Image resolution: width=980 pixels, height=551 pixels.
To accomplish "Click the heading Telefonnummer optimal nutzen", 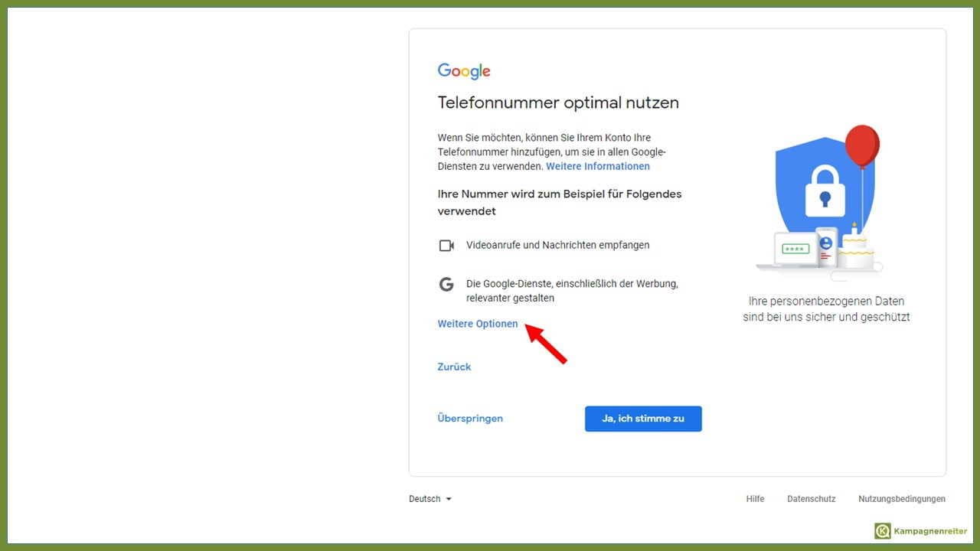I will (x=558, y=103).
